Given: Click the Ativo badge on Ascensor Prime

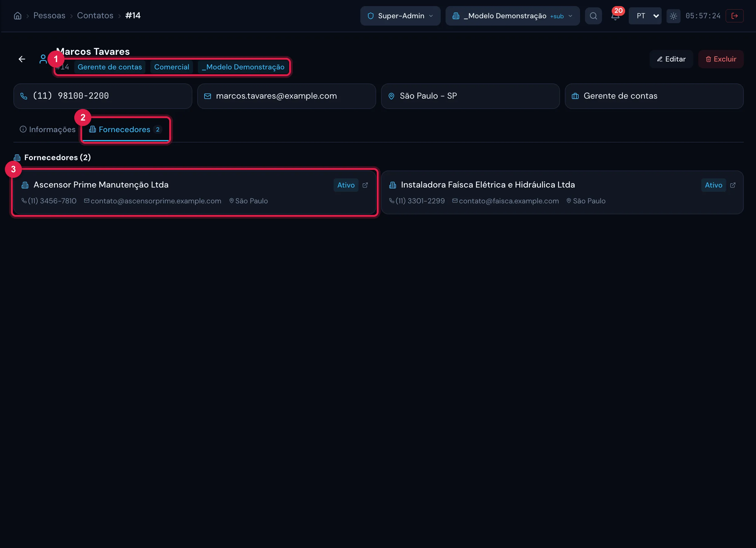Looking at the screenshot, I should (346, 185).
